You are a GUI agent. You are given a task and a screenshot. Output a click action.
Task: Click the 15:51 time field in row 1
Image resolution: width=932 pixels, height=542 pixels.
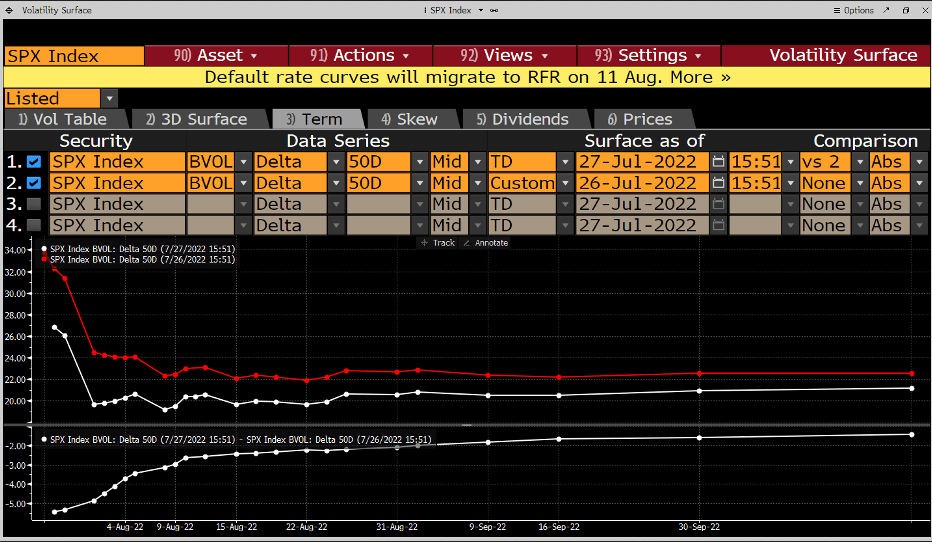click(755, 162)
